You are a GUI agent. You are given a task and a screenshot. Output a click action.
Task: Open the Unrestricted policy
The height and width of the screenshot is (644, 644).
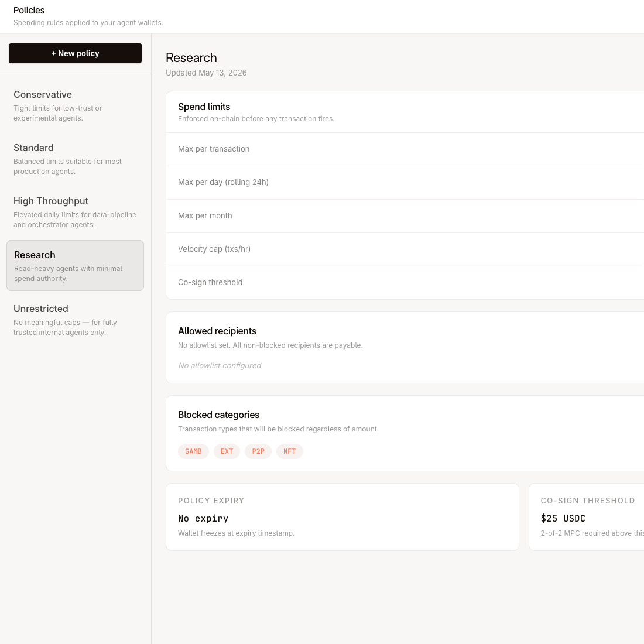click(75, 320)
